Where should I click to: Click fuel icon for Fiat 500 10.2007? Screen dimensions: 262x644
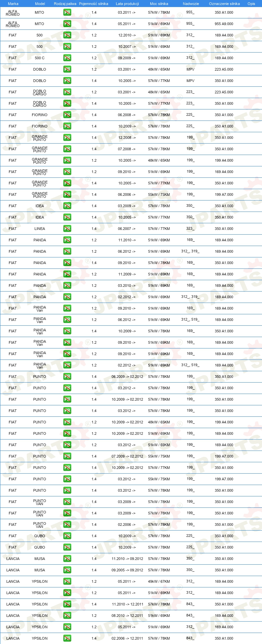click(x=67, y=47)
